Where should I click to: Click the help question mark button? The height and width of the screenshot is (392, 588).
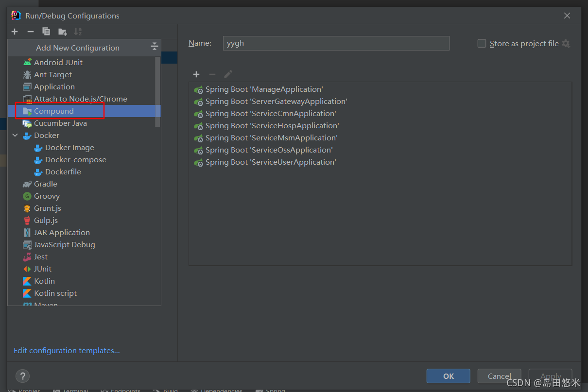point(22,376)
